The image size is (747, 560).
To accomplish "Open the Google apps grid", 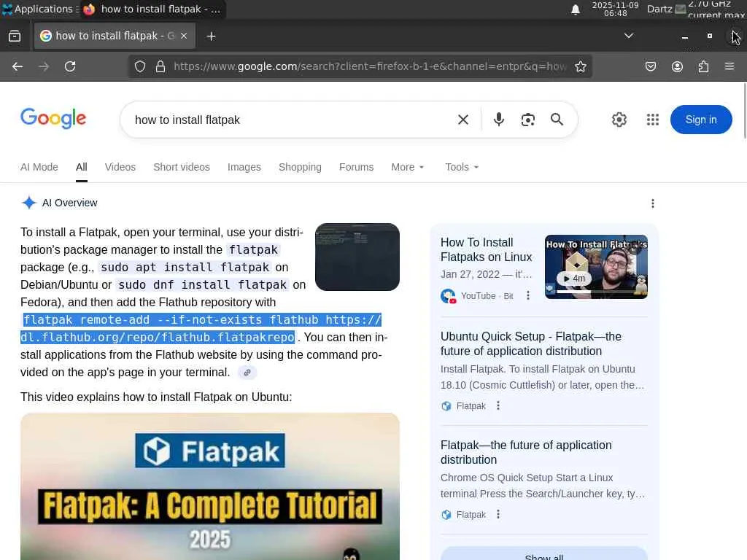I will coord(653,120).
